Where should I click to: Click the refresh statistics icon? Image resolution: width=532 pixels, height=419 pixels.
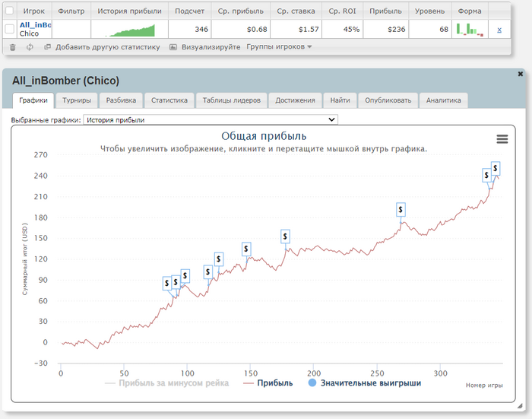[30, 47]
